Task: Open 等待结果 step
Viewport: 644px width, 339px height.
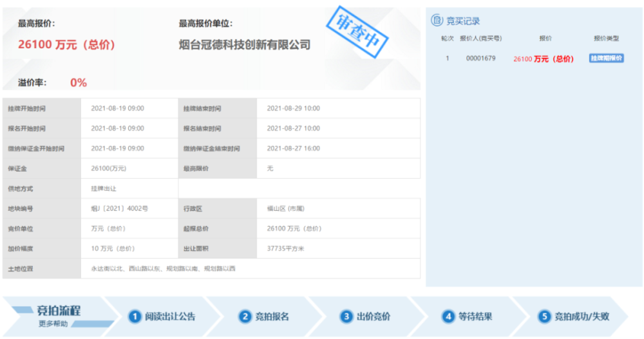Action: (475, 316)
